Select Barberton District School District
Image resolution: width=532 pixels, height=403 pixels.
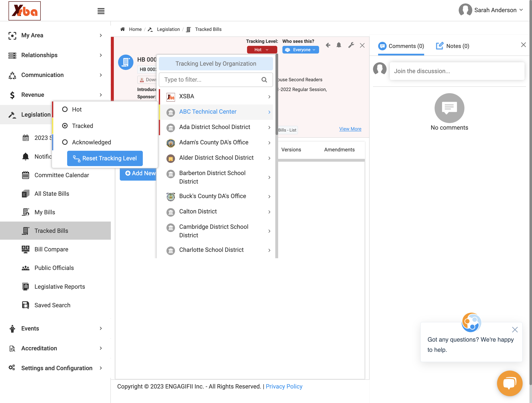click(x=216, y=177)
